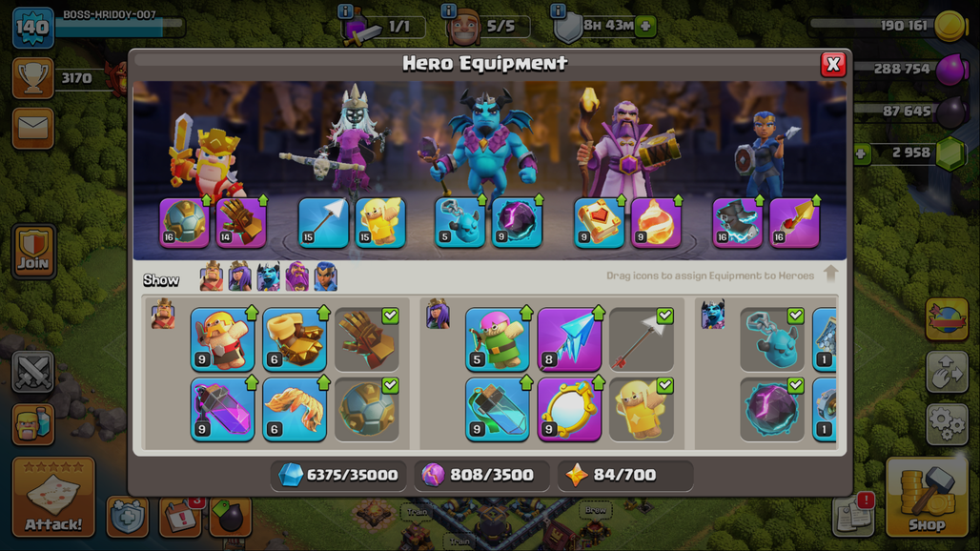Click the Eternal Tome slot on Grand Warden
The width and height of the screenshot is (980, 551).
pyautogui.click(x=599, y=222)
